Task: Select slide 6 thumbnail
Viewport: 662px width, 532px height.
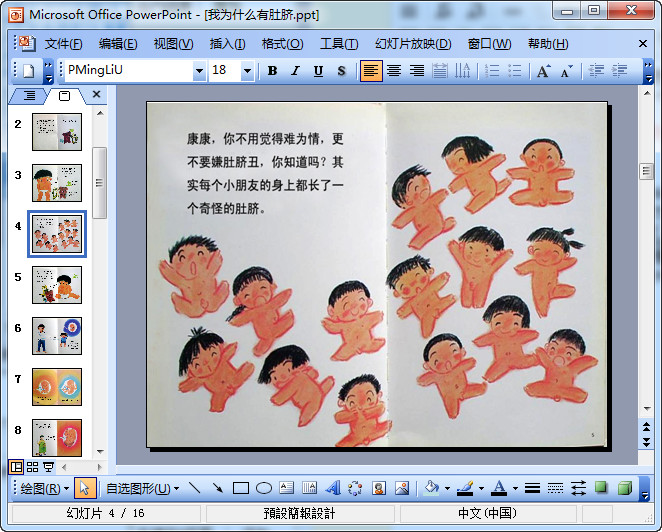Action: click(x=57, y=336)
